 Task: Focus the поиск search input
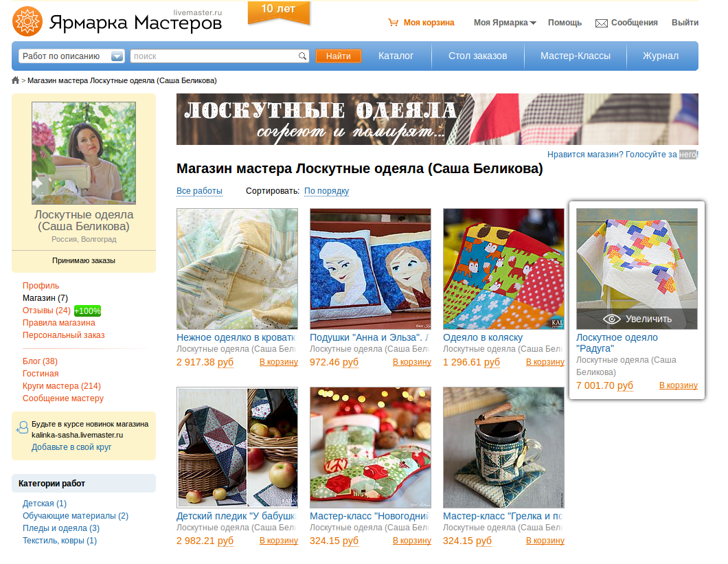[x=214, y=56]
